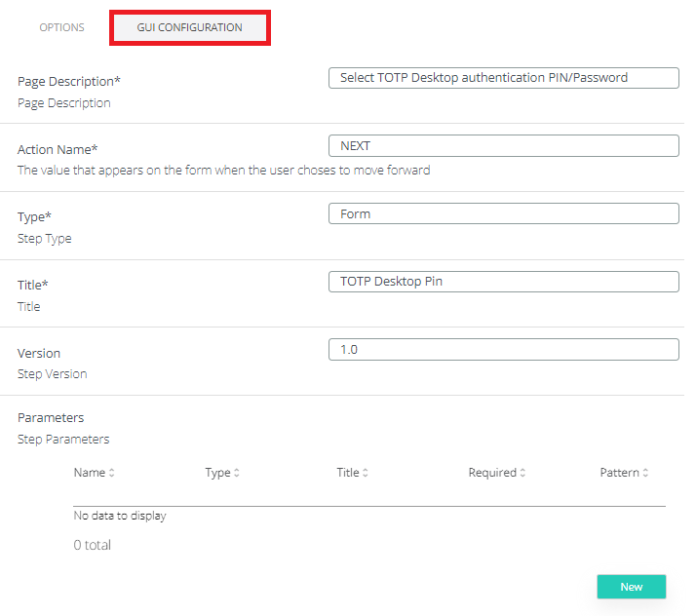Focus the Action Name field containing NEXT

503,146
